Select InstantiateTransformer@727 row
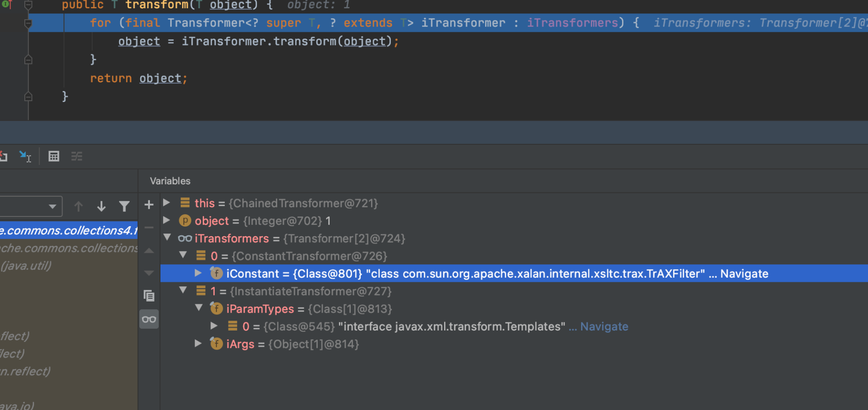 [514, 291]
